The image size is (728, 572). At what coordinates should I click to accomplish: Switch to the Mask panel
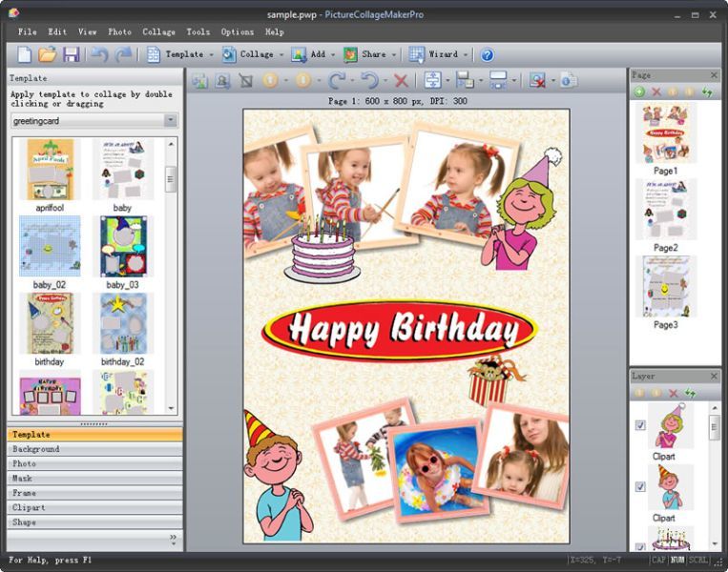click(94, 479)
